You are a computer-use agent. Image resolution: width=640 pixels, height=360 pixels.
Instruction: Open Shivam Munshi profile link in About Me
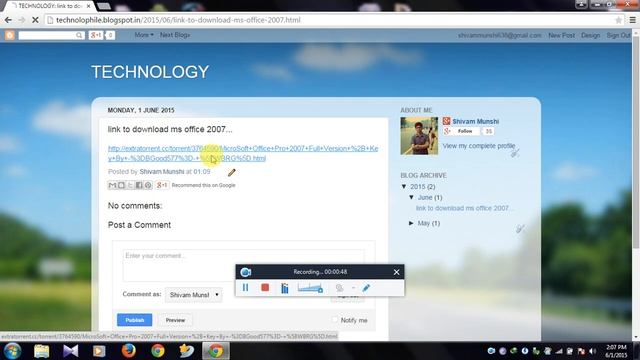476,121
